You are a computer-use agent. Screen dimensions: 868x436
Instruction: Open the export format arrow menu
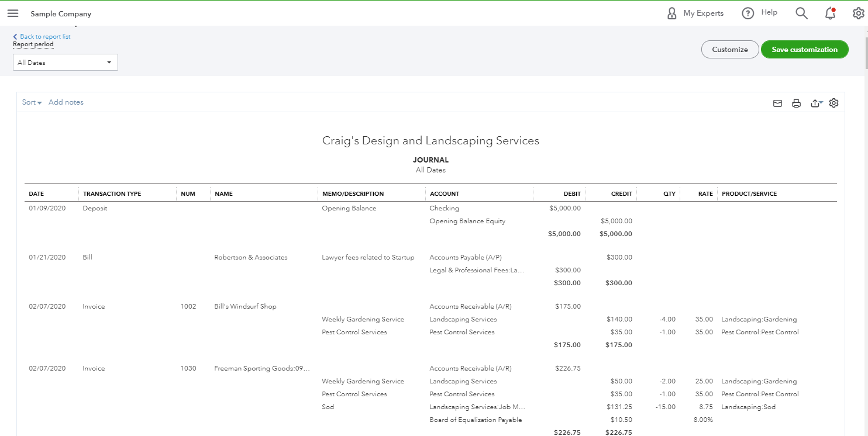(x=821, y=103)
